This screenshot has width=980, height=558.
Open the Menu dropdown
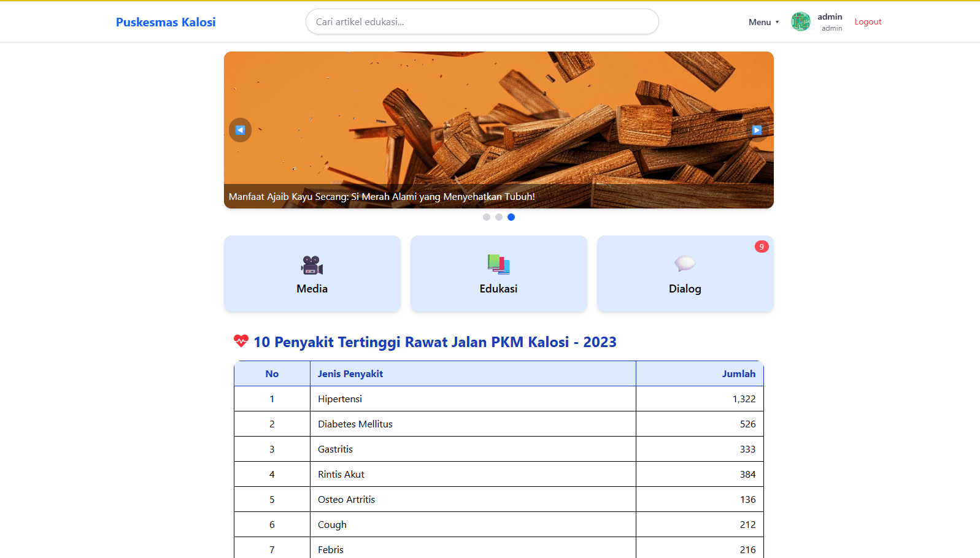click(x=763, y=22)
